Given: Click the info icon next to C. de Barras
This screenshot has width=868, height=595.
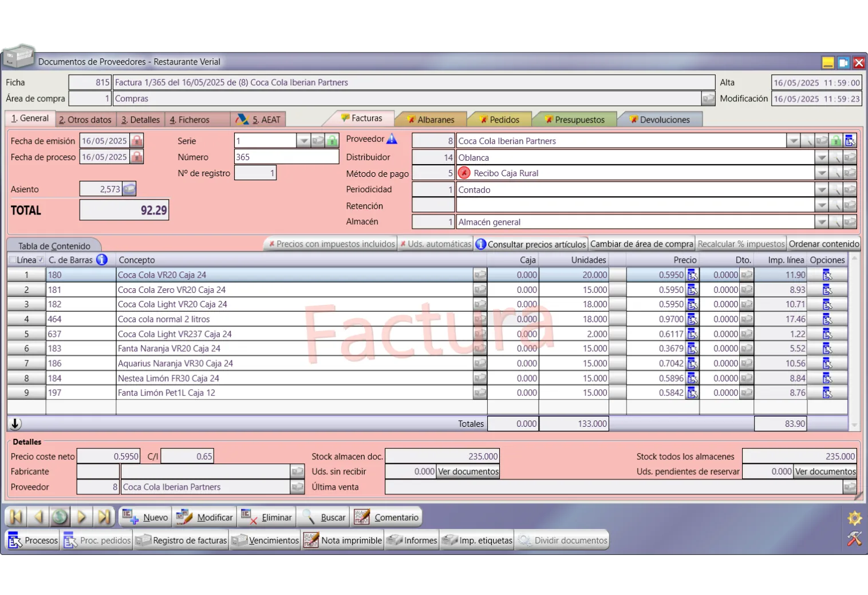Looking at the screenshot, I should [102, 260].
